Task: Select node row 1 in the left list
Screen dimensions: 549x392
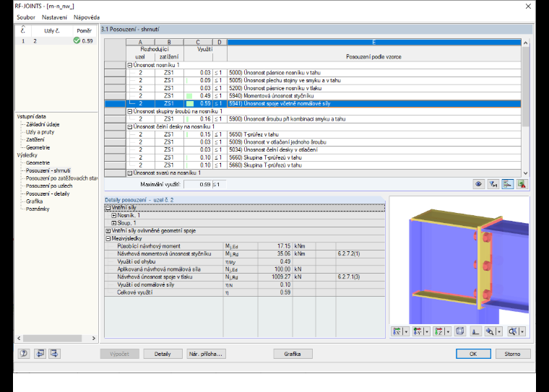Action: (56, 41)
